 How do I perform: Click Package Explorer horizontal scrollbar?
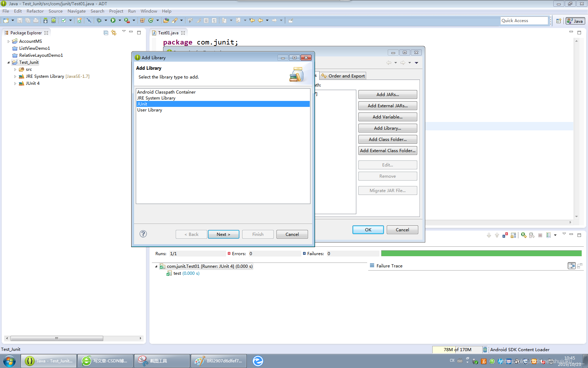coord(57,338)
